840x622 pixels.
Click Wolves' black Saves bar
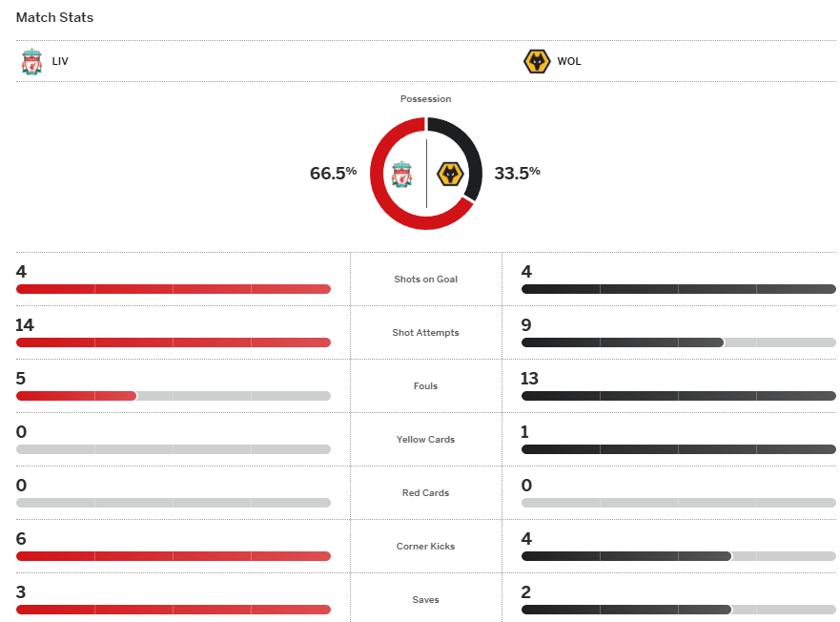pos(625,610)
